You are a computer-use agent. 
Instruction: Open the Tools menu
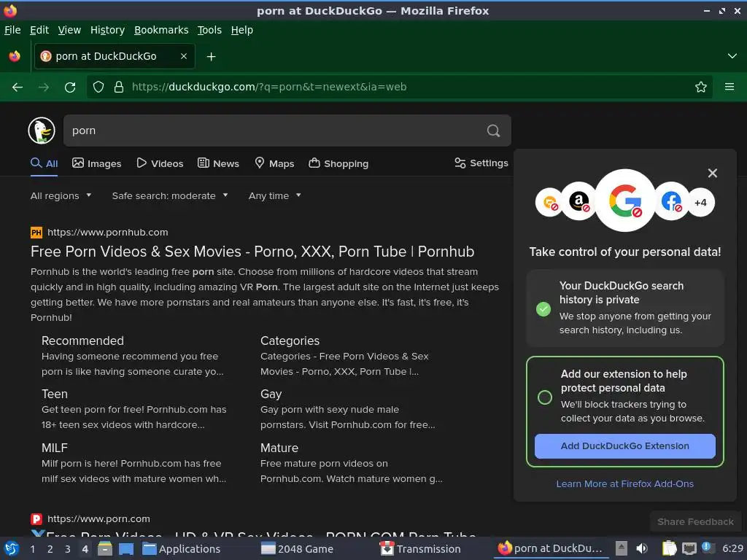click(x=209, y=30)
